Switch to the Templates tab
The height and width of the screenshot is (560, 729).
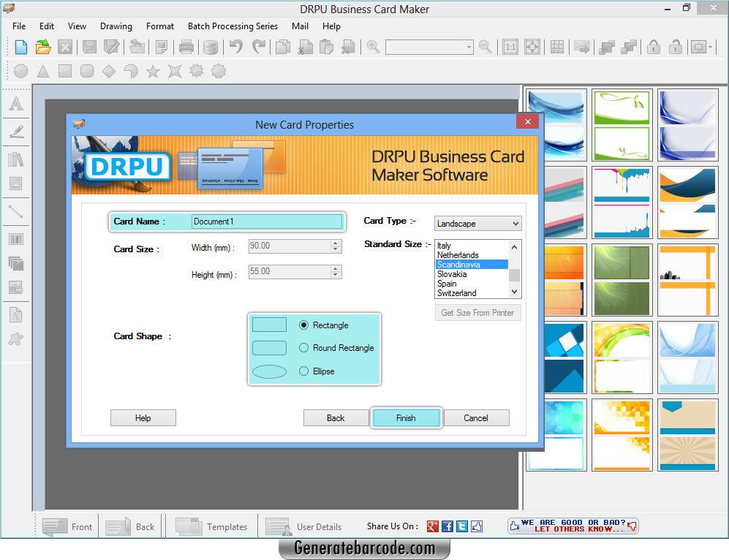click(x=211, y=526)
